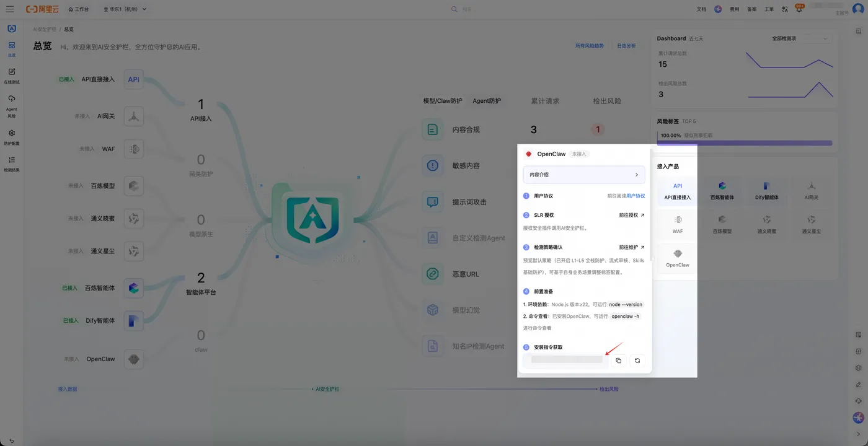Screen dimensions: 868x446
Task: Refresh the install command
Action: pyautogui.click(x=637, y=361)
